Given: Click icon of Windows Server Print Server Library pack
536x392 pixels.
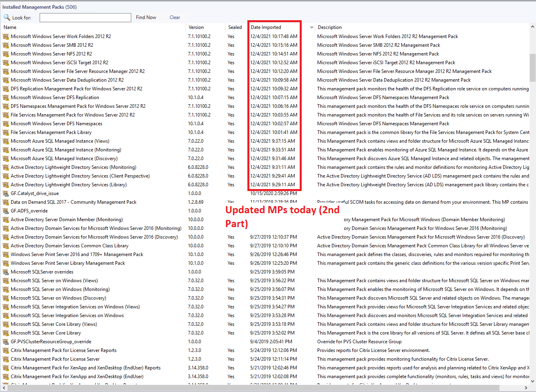Looking at the screenshot, I should point(6,263).
